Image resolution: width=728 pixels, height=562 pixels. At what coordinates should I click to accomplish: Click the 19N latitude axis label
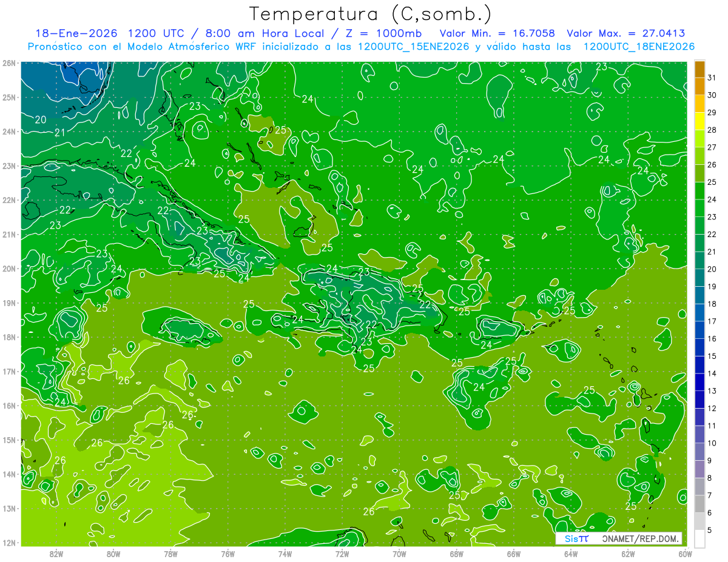click(8, 303)
